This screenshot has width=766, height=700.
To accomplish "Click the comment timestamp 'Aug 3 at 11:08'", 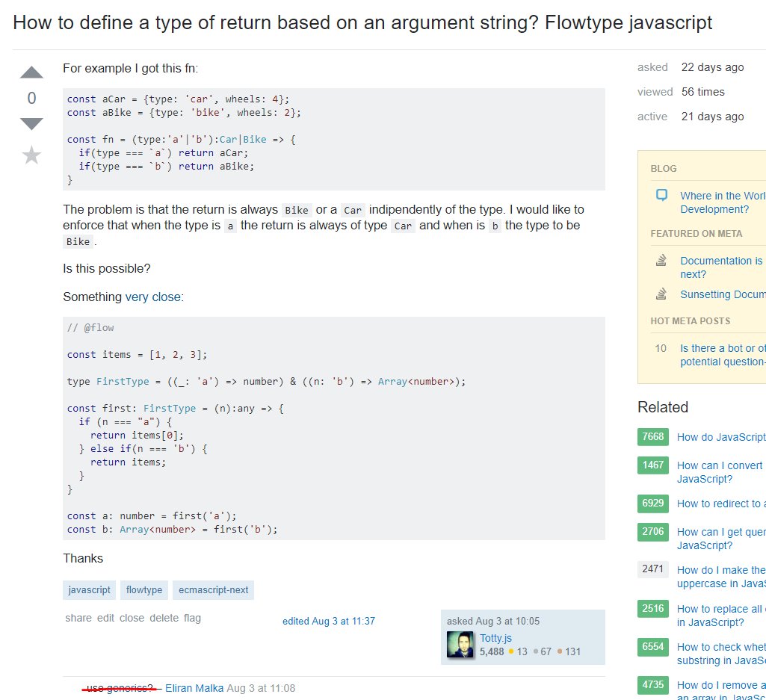I will 261,688.
